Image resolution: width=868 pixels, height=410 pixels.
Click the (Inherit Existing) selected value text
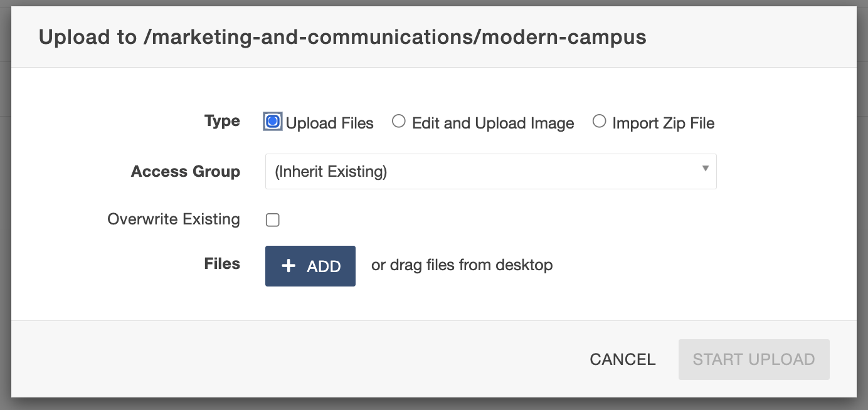331,172
